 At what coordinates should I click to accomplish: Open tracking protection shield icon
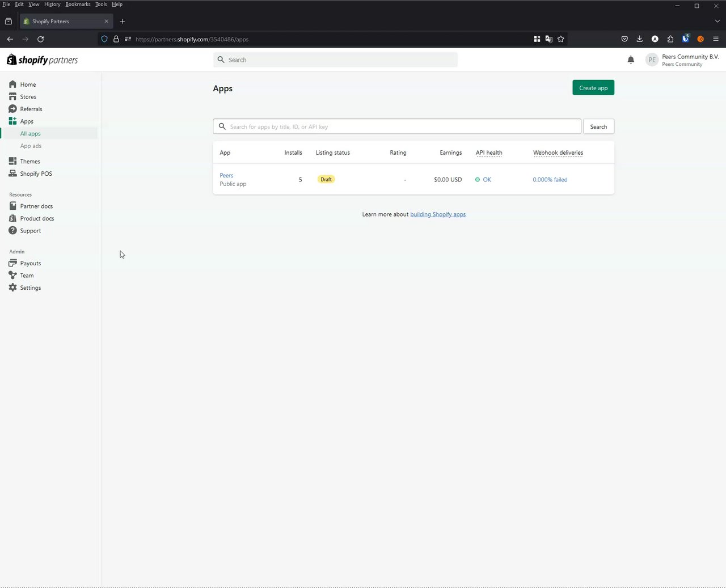[x=104, y=39]
